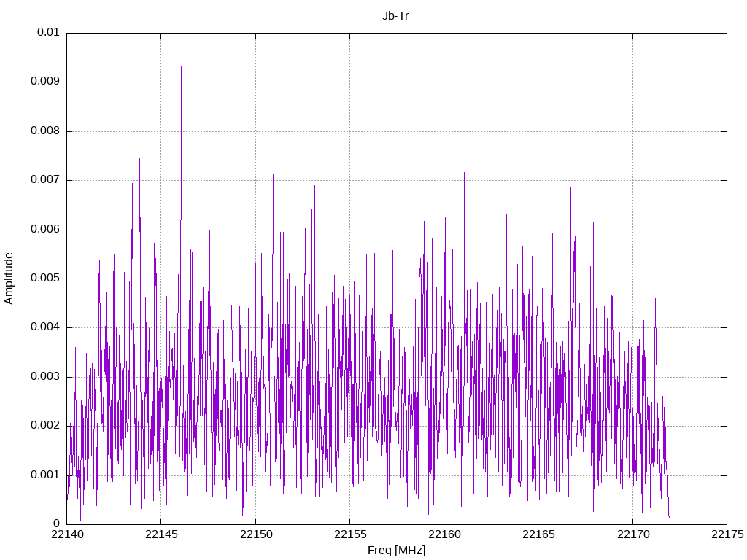Click the y-axis tick label 0.01
Image resolution: width=747 pixels, height=560 pixels.
[x=49, y=32]
